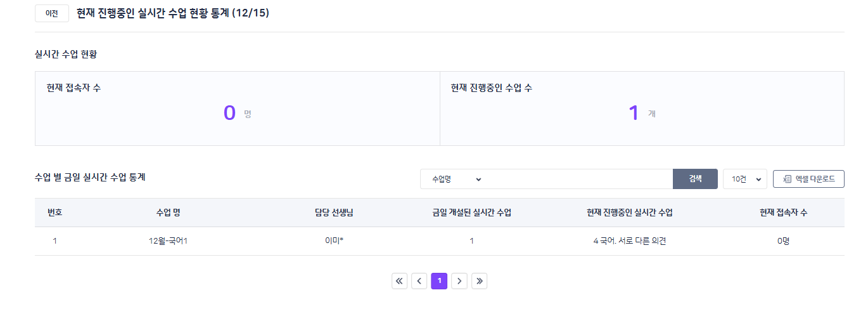868x309 pixels.
Task: Click 4 국어. 서로 다른 의견 cell
Action: coord(630,241)
